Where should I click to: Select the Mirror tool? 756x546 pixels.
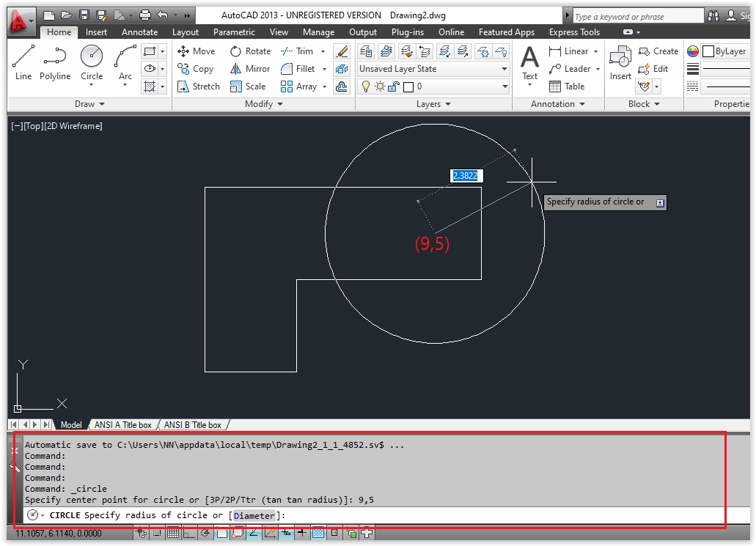tap(250, 69)
